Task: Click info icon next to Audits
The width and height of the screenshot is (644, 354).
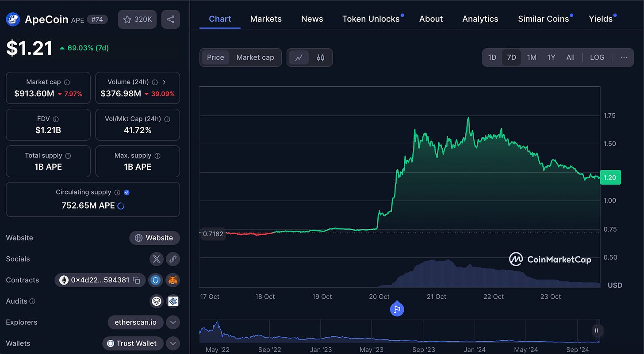Action: pos(32,301)
